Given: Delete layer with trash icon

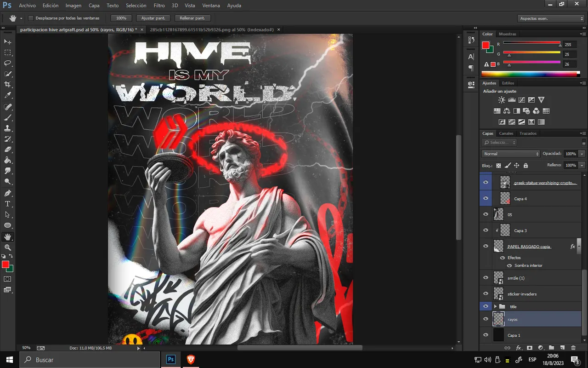Looking at the screenshot, I should 573,348.
